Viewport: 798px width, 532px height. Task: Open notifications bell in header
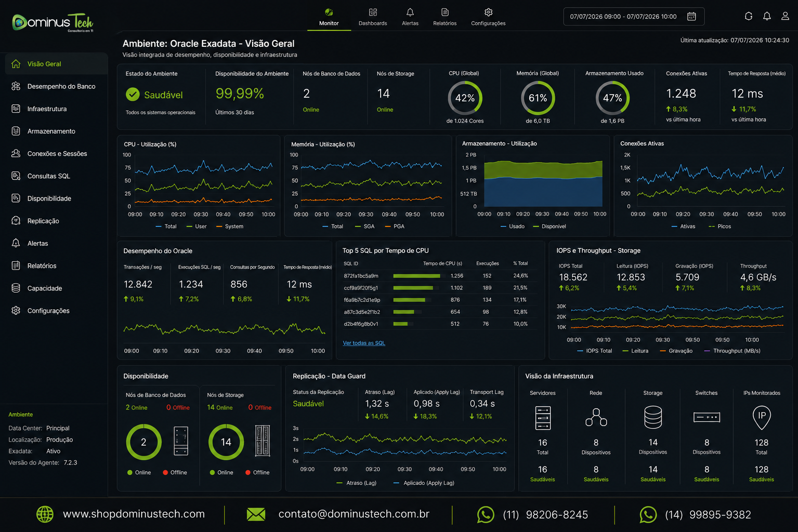[x=767, y=16]
